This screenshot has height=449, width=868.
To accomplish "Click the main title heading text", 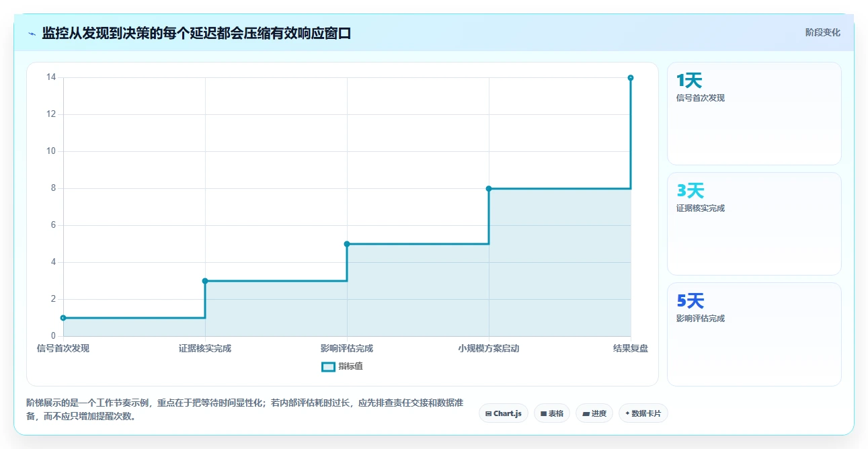I will tap(196, 33).
